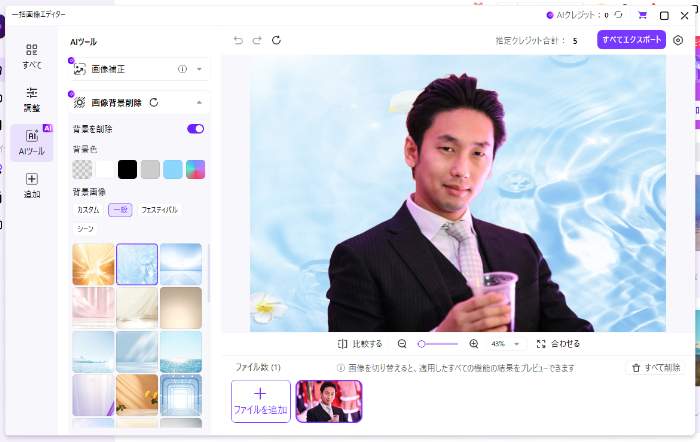Click the reset icon beside redo
The height and width of the screenshot is (442, 700).
click(x=276, y=40)
